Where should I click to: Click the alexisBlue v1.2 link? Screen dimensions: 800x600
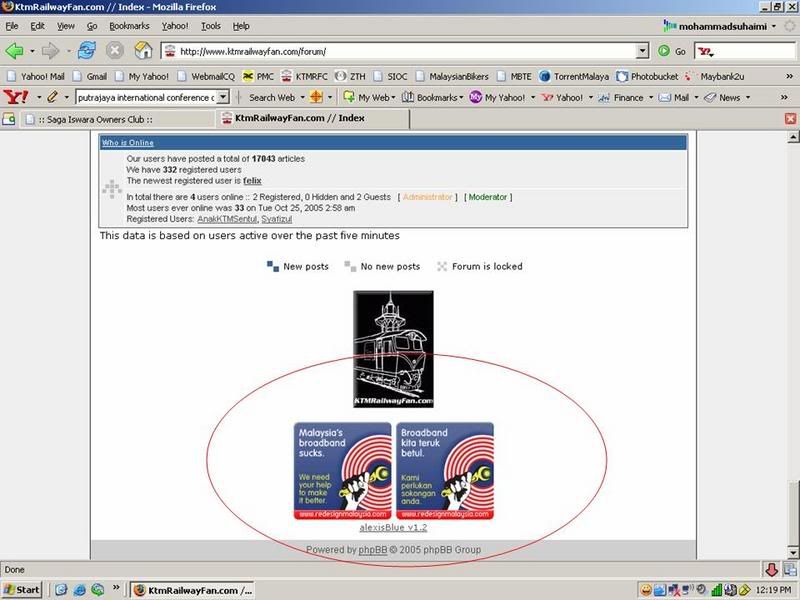[x=393, y=528]
